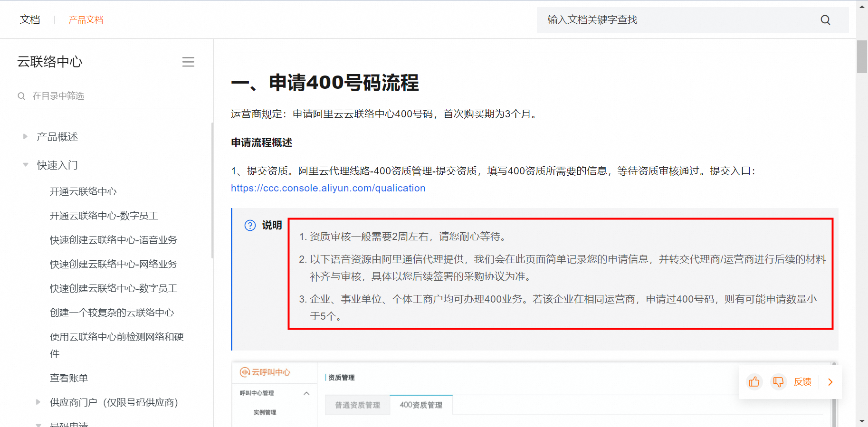Open 快速创建云联络中心-数字员工 page

point(114,288)
